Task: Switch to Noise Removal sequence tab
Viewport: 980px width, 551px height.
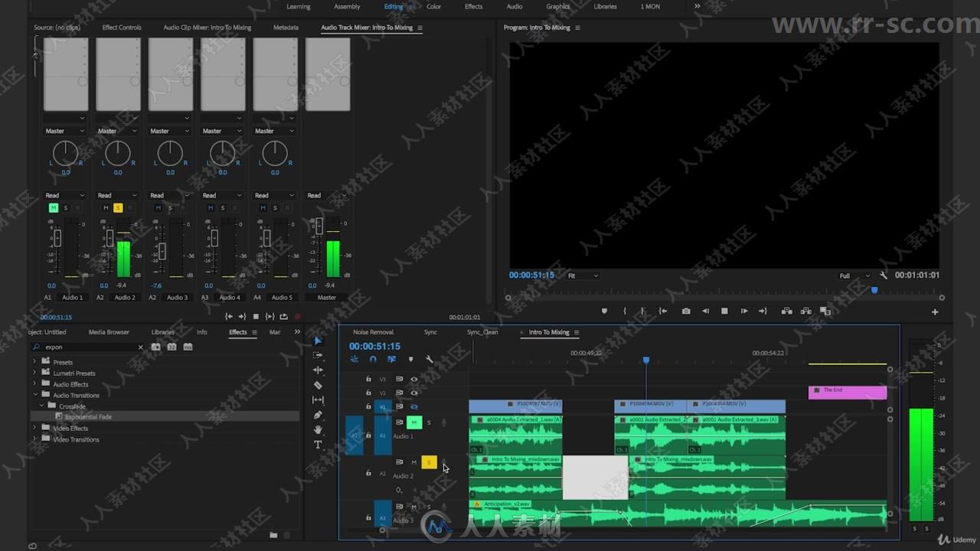Action: (373, 332)
